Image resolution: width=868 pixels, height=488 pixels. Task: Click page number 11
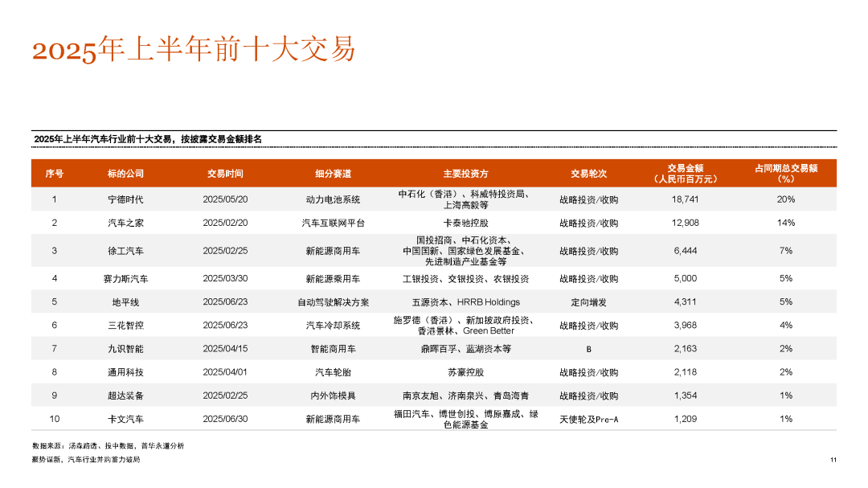[833, 460]
